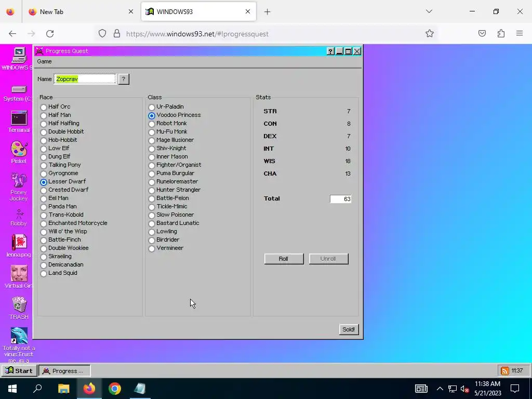532x399 pixels.
Task: Click the Firefox icon in the Windows taskbar
Action: point(89,389)
